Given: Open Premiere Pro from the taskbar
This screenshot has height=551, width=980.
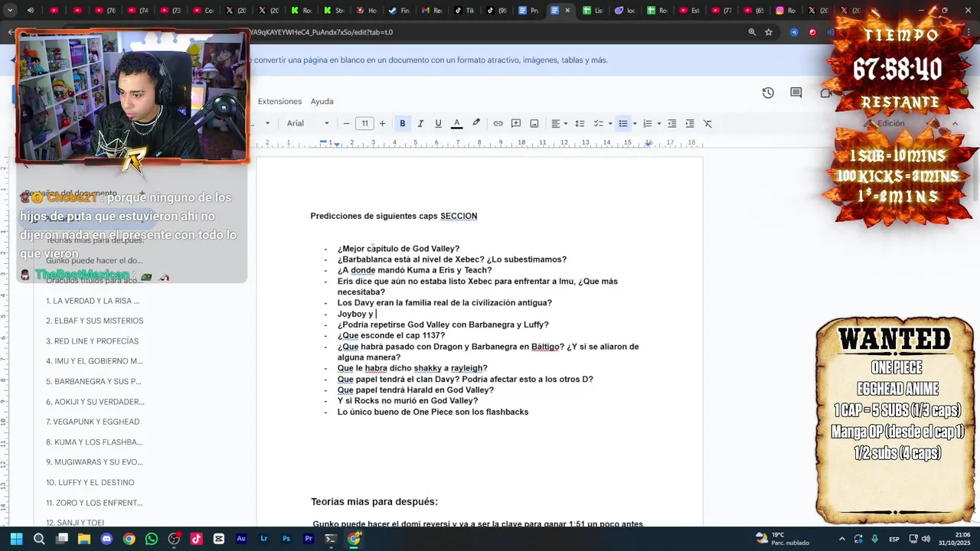Looking at the screenshot, I should (309, 539).
